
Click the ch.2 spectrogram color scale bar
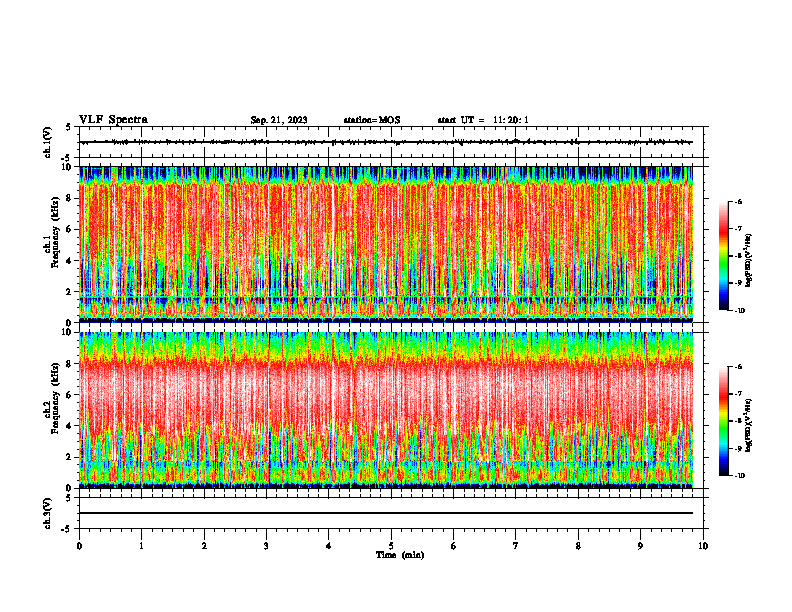[723, 421]
